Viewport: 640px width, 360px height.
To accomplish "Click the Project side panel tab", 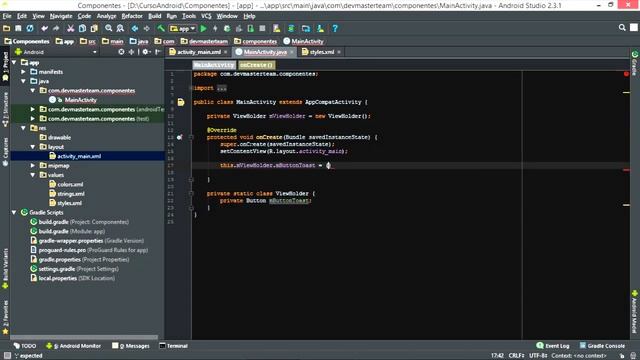I will [x=5, y=67].
